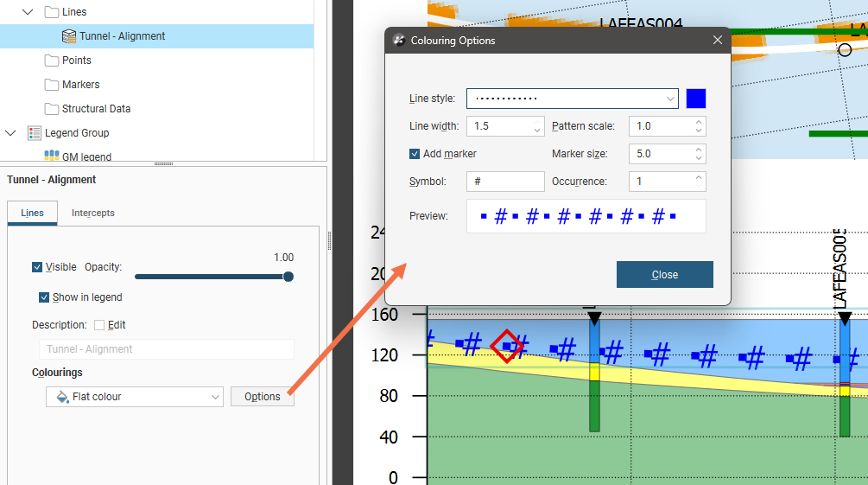Open the blue line colour swatch

[x=696, y=99]
